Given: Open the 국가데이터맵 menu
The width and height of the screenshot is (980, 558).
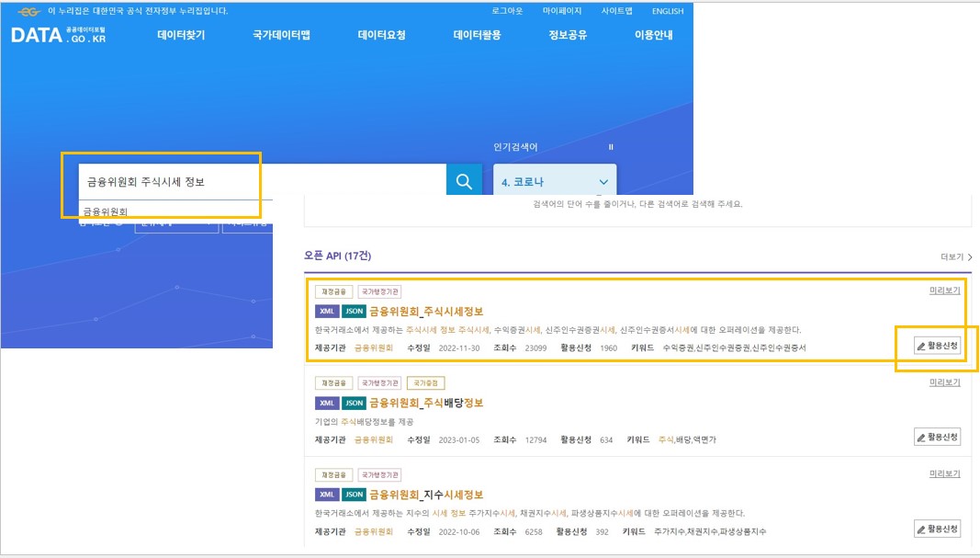Looking at the screenshot, I should (281, 35).
